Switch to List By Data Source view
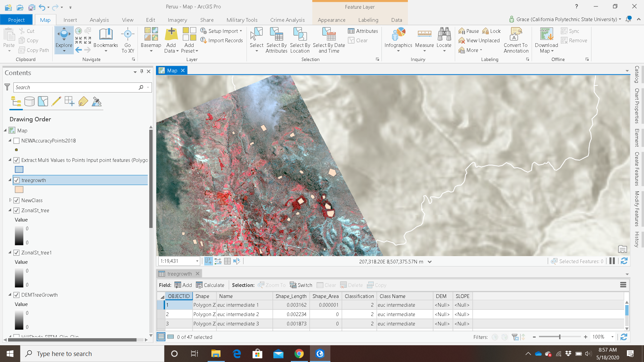 coord(30,102)
